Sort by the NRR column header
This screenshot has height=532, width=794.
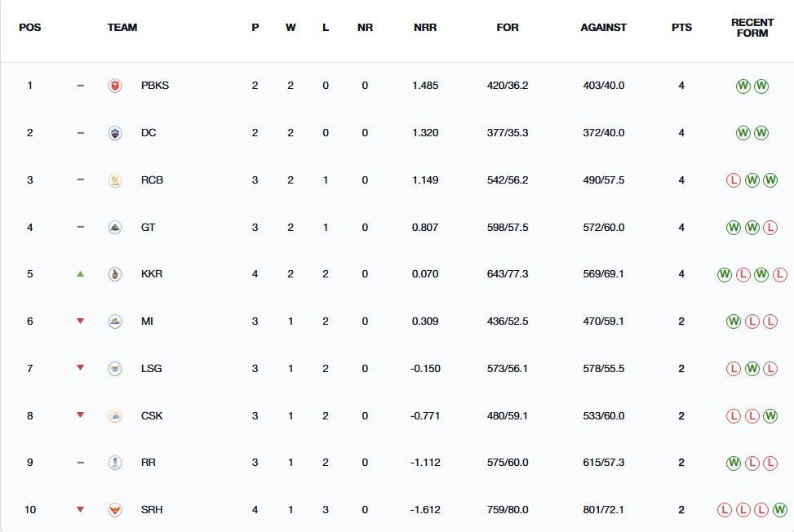coord(425,27)
